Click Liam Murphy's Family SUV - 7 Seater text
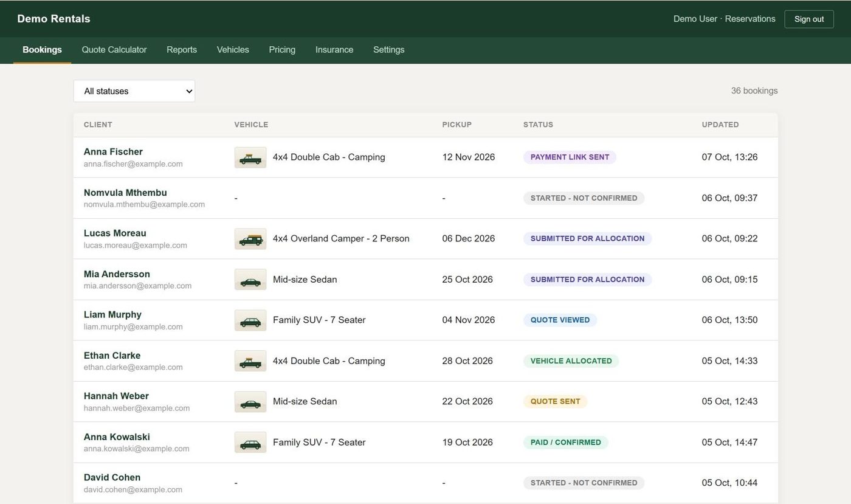Screen dimensions: 851x504 tap(319, 320)
